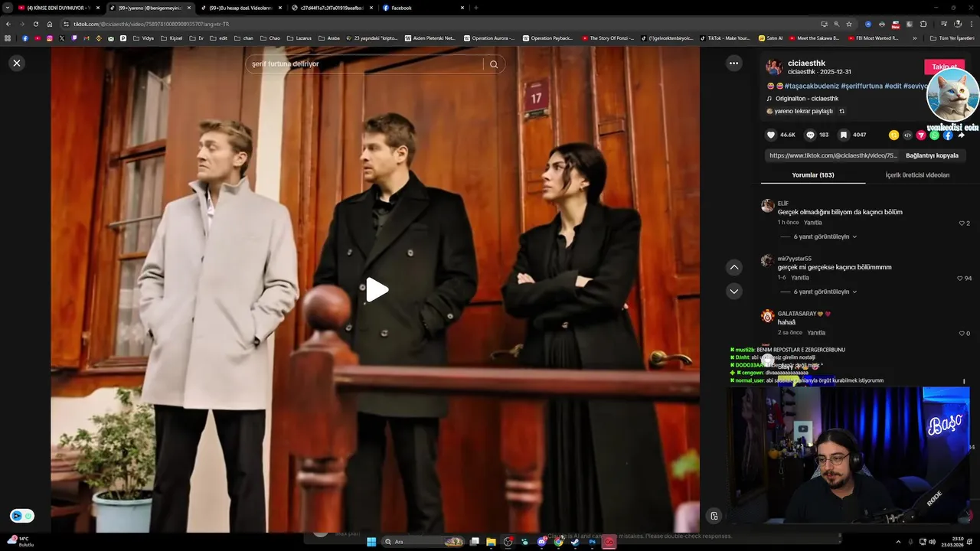Show more bookmarks with chevron

click(x=914, y=37)
